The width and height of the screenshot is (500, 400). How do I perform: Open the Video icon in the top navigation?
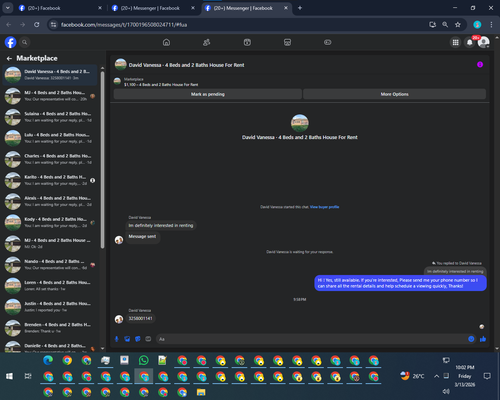click(247, 42)
